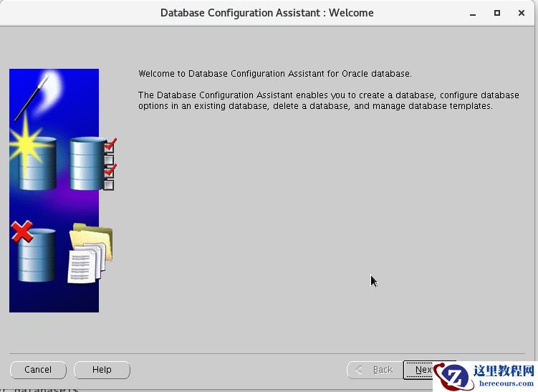
Task: Open the Help button
Action: click(102, 370)
